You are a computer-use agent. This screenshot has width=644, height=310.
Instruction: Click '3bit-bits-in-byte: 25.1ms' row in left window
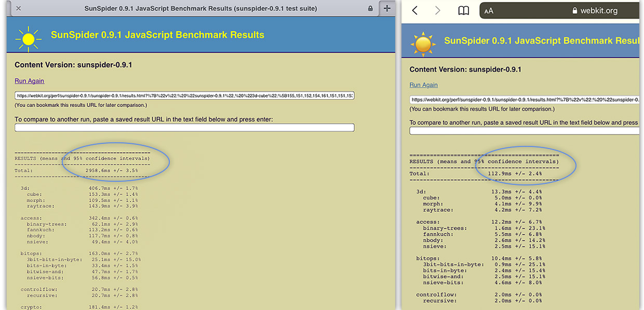point(84,260)
